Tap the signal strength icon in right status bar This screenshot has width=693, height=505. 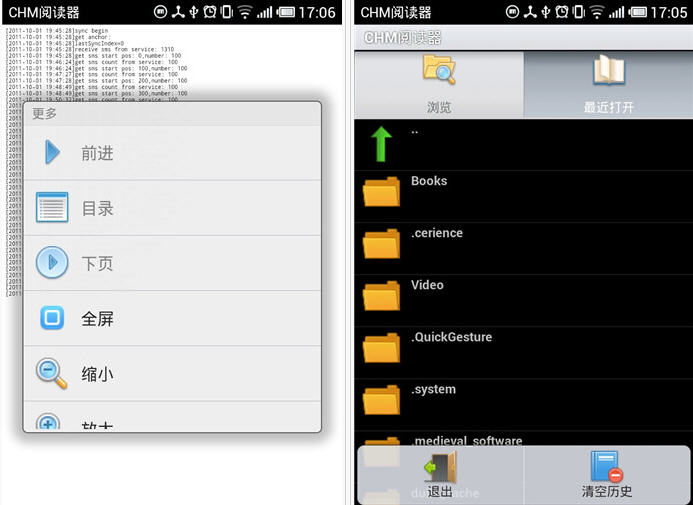point(616,12)
